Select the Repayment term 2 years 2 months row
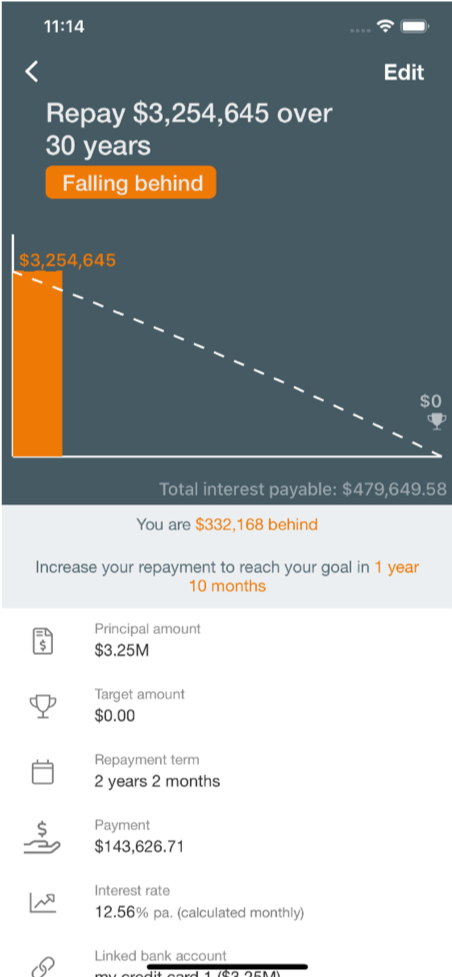The width and height of the screenshot is (452, 977). 226,771
